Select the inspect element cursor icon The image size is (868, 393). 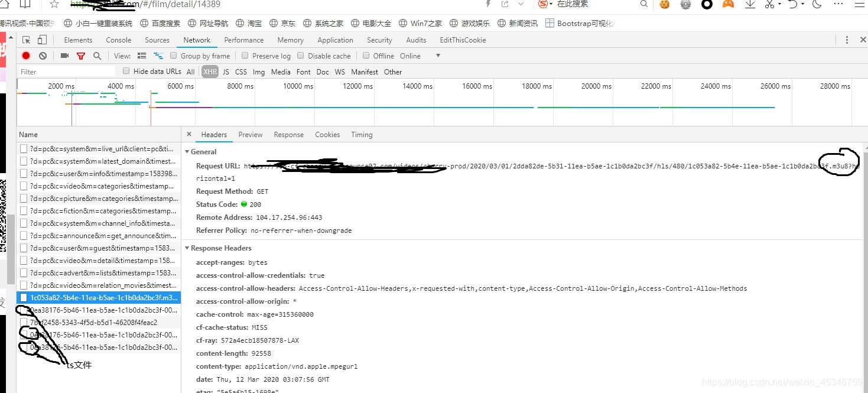(25, 40)
